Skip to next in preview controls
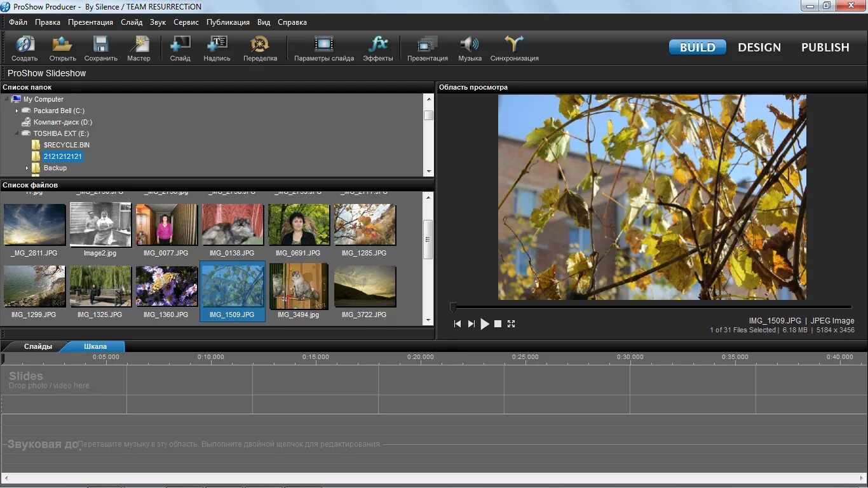This screenshot has height=488, width=868. pyautogui.click(x=471, y=324)
